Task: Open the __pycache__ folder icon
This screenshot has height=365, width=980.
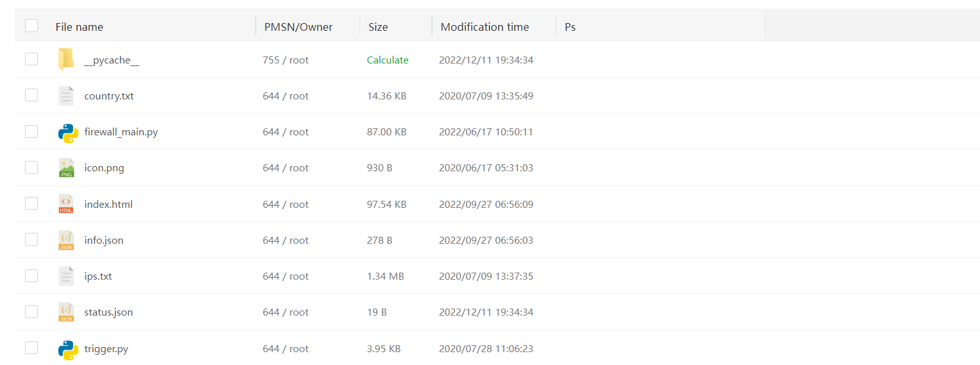Action: pos(66,60)
